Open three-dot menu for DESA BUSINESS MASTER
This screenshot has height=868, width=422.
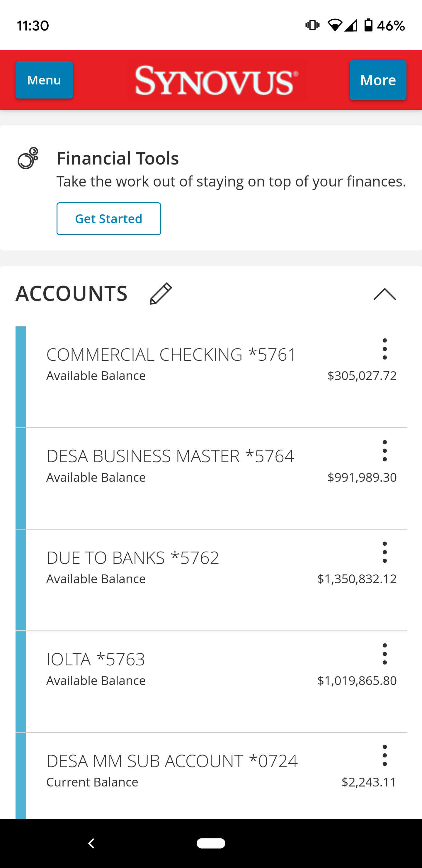384,451
